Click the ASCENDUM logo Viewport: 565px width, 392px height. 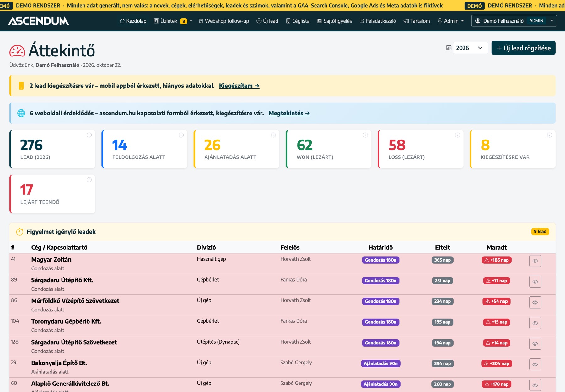pos(39,21)
